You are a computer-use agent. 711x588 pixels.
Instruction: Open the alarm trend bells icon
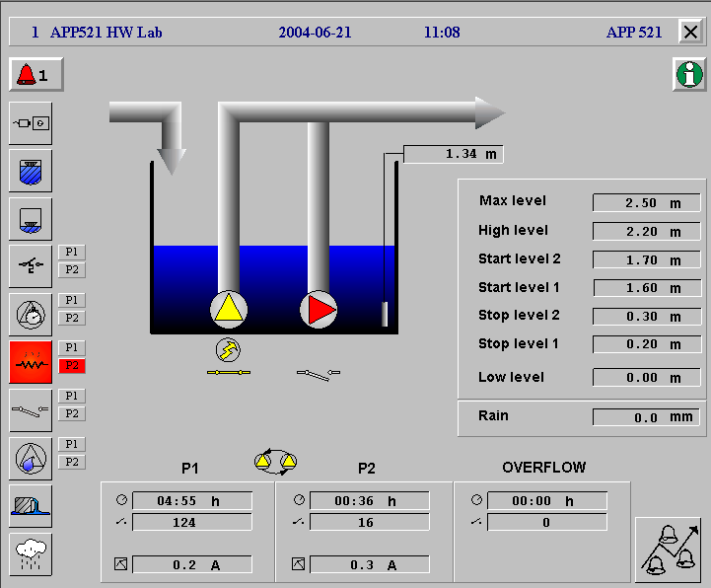point(670,550)
